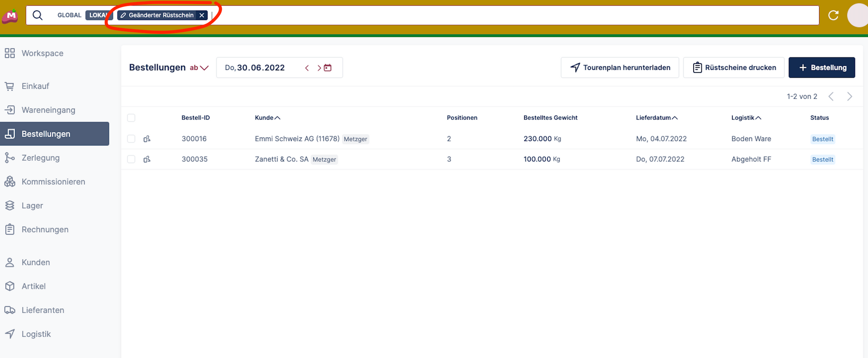868x358 pixels.
Task: Open Kommissionieren in the sidebar
Action: pos(53,182)
